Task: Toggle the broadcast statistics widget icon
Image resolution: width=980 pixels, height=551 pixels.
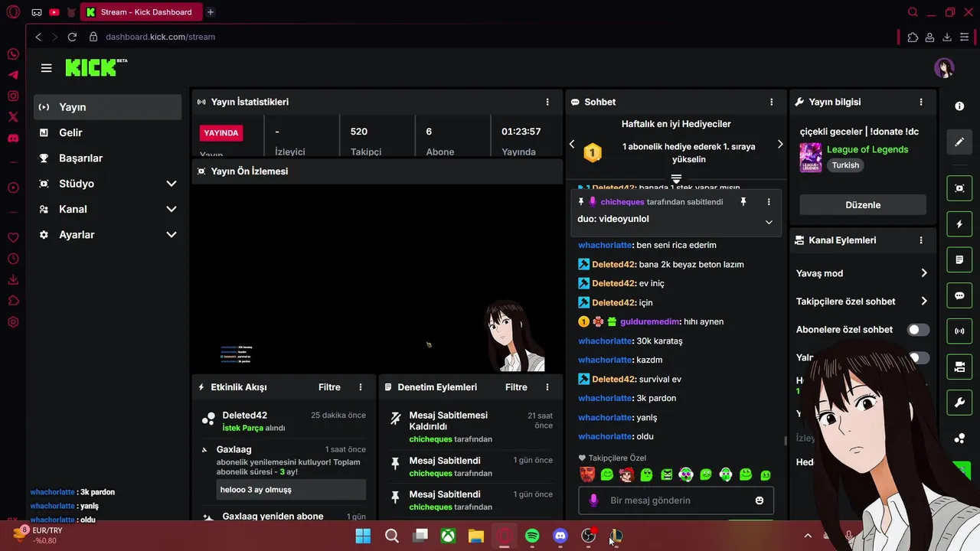Action: click(x=959, y=331)
